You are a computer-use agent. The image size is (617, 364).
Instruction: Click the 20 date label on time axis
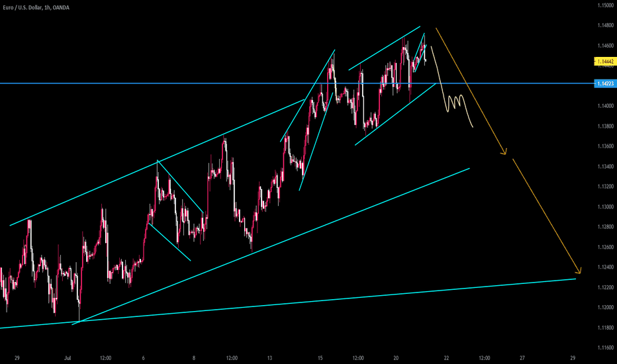pyautogui.click(x=396, y=358)
